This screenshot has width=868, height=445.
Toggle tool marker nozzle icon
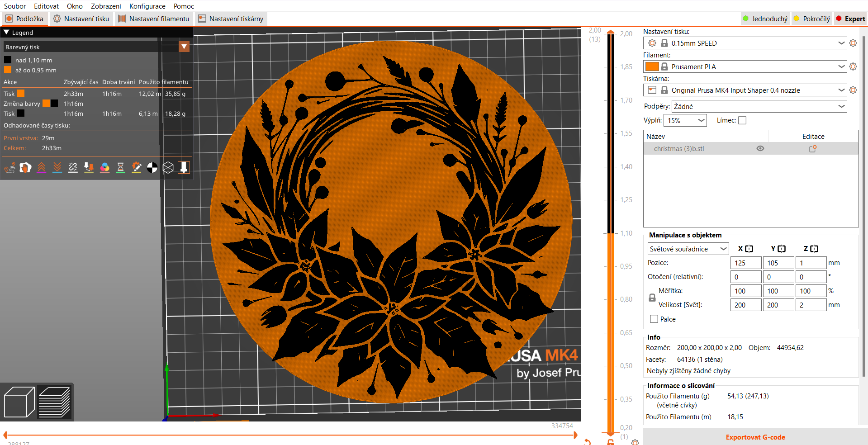point(184,168)
